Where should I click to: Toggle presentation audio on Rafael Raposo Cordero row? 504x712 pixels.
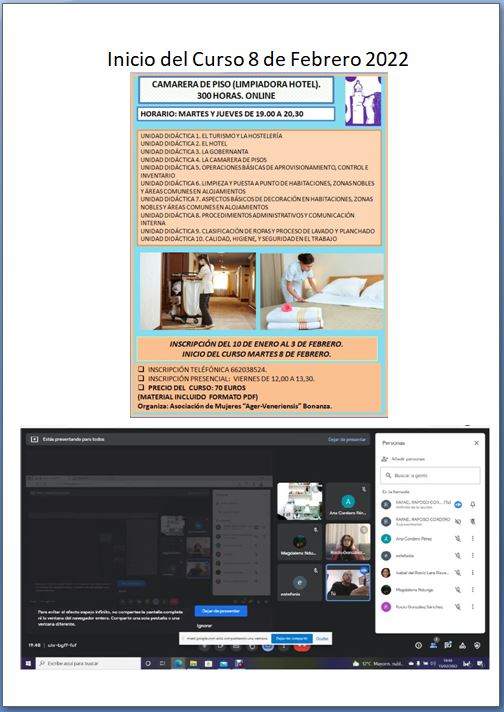coord(458,521)
